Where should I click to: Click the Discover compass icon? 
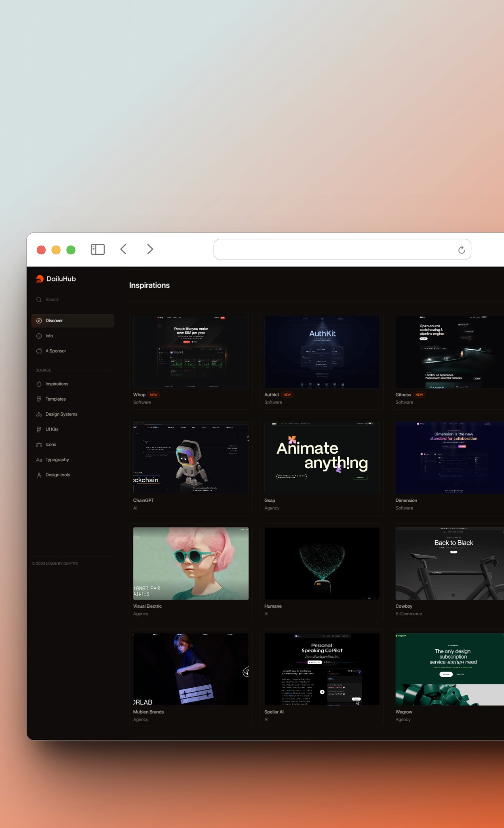(x=39, y=321)
